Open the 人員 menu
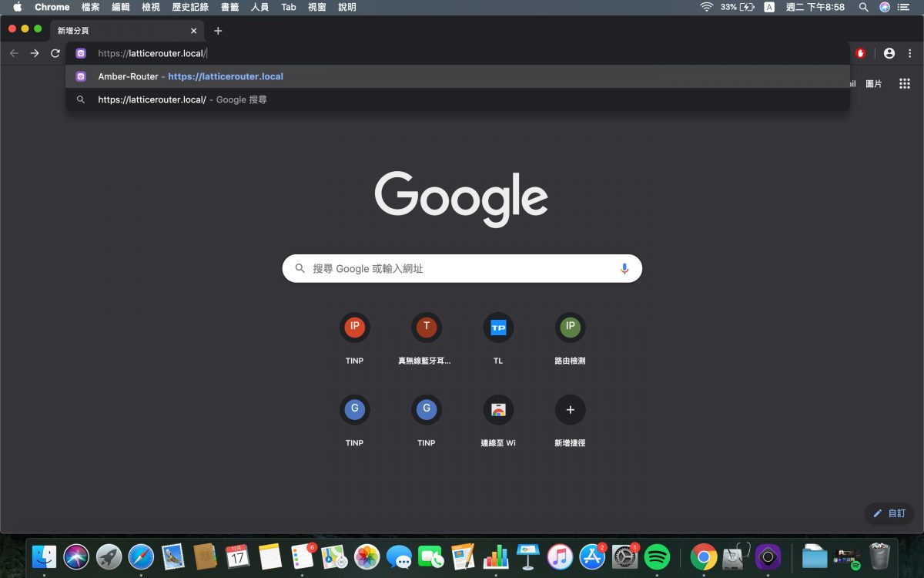 coord(259,7)
